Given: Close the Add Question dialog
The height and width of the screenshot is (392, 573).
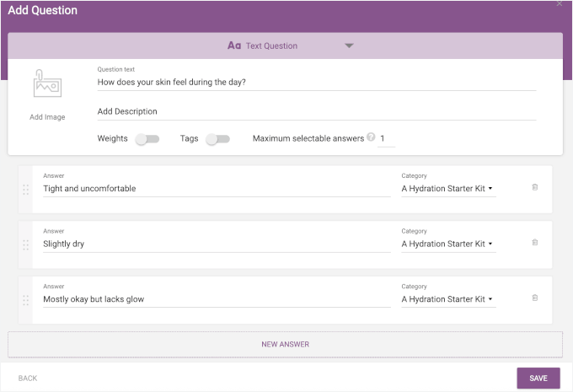Looking at the screenshot, I should click(x=560, y=4).
